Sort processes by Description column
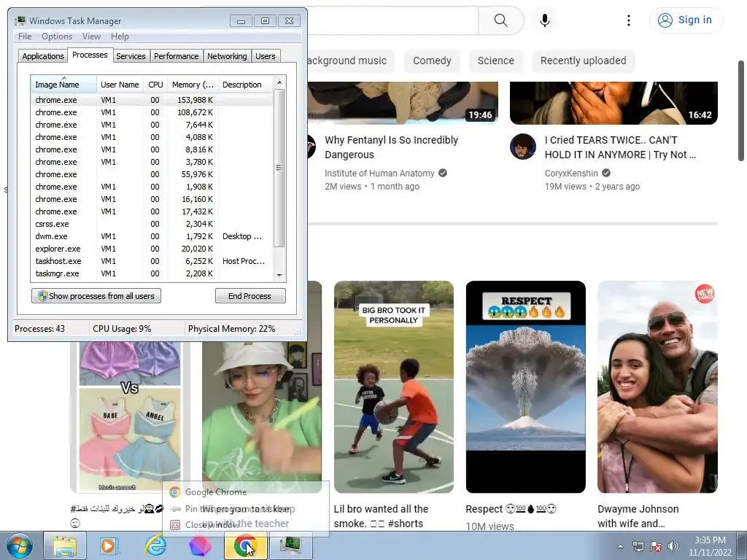The height and width of the screenshot is (560, 747). click(245, 85)
